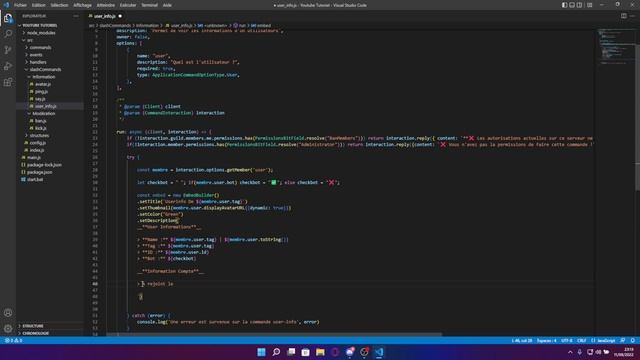Expand the node_modules folder
The image size is (640, 360).
pyautogui.click(x=49, y=33)
